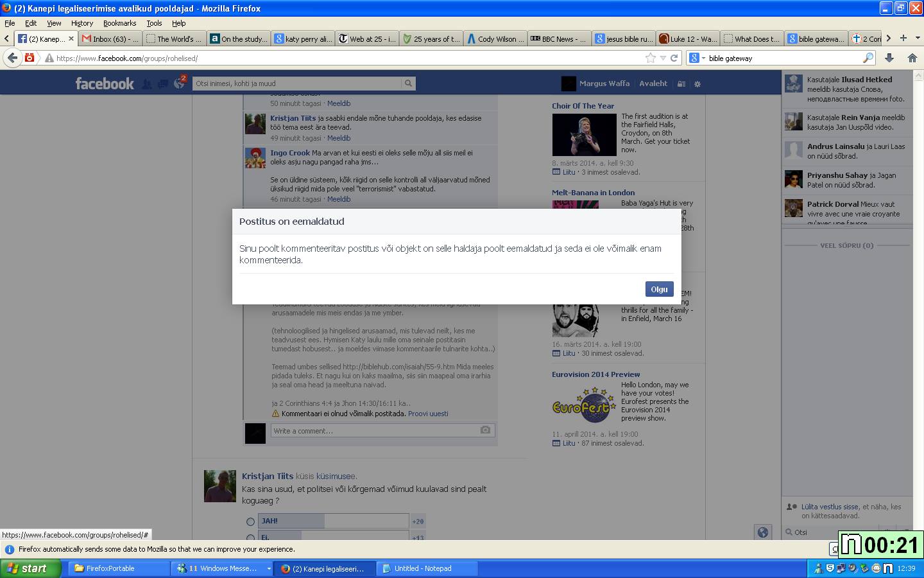Switch to the Cody Wilson tab
The image size is (924, 578).
point(495,39)
